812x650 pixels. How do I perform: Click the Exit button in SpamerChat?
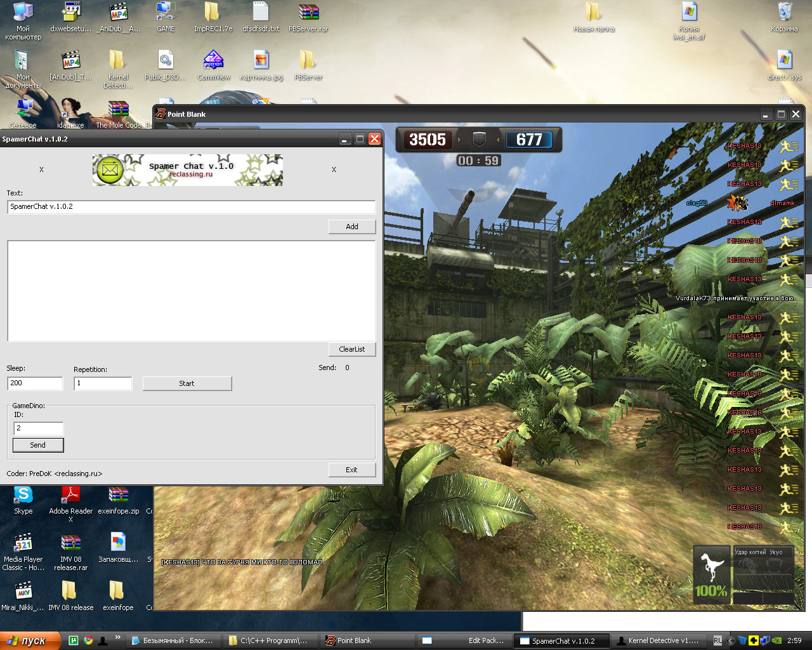(x=352, y=470)
